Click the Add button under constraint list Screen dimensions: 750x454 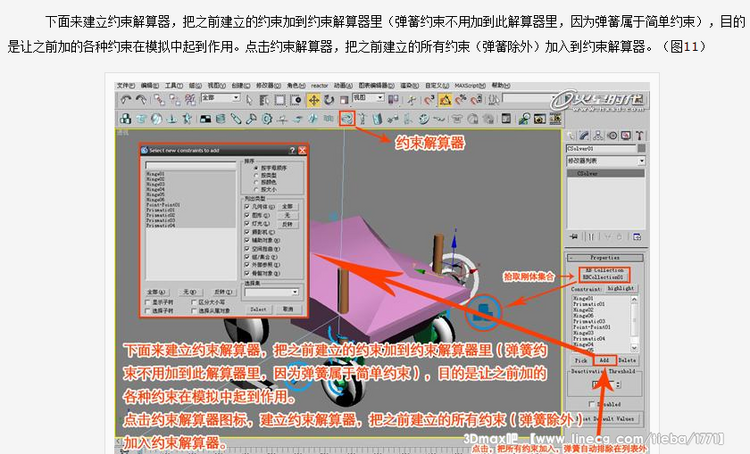[604, 360]
